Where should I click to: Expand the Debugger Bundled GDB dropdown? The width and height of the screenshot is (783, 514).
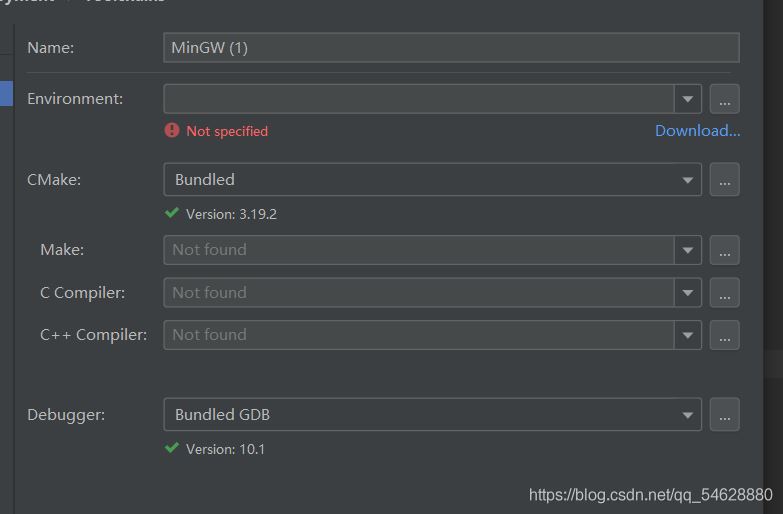click(x=687, y=415)
